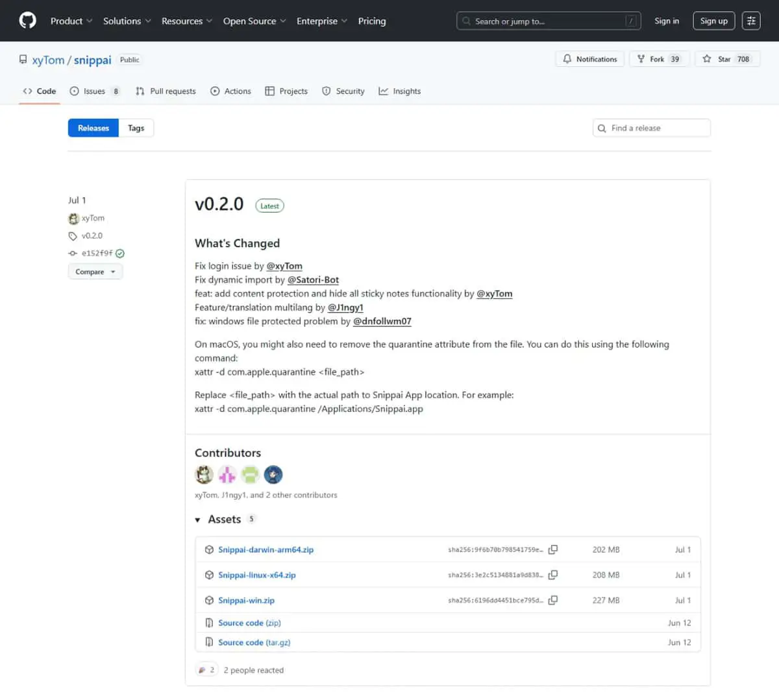Open the @J1ngy1 mention link
Image resolution: width=779 pixels, height=700 pixels.
(345, 308)
